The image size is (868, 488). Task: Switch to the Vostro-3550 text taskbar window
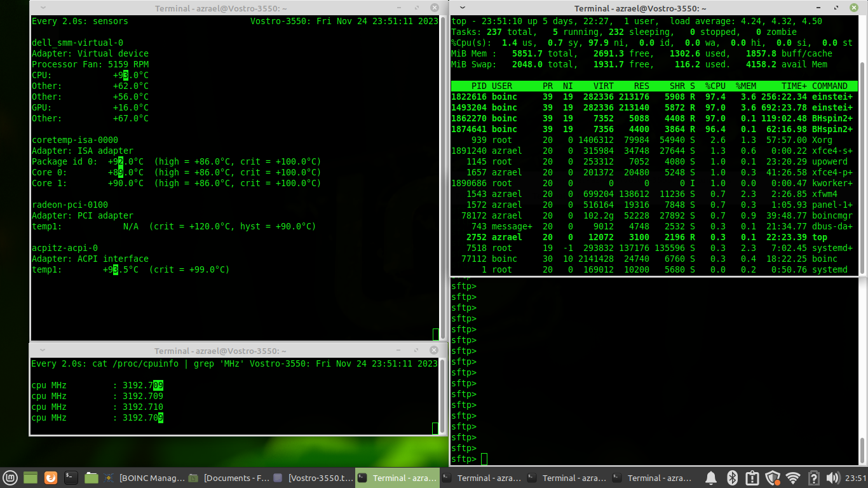tap(314, 478)
